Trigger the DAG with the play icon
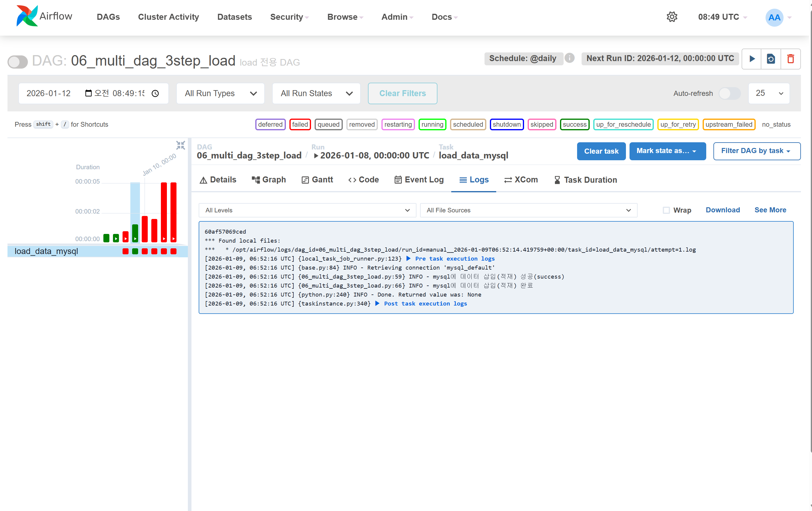The height and width of the screenshot is (511, 812). pos(752,59)
